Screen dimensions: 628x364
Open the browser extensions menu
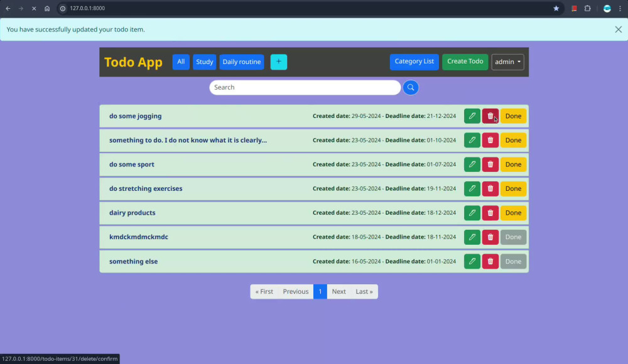588,8
